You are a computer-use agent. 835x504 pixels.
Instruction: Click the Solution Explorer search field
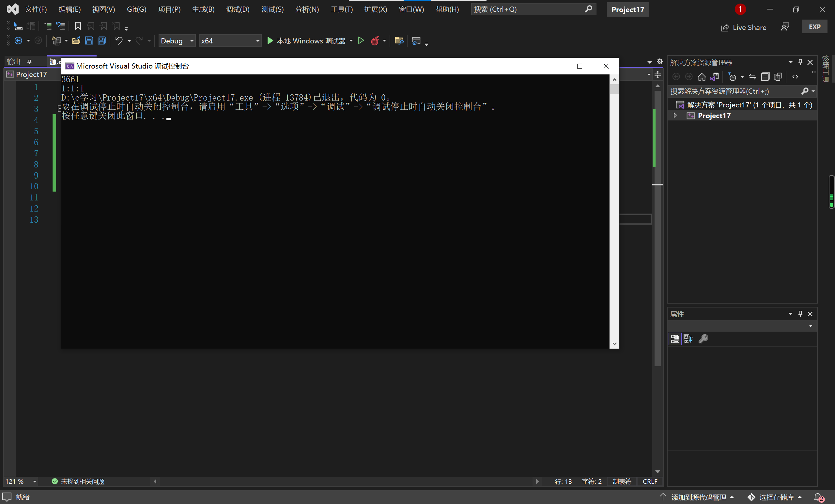pos(732,91)
